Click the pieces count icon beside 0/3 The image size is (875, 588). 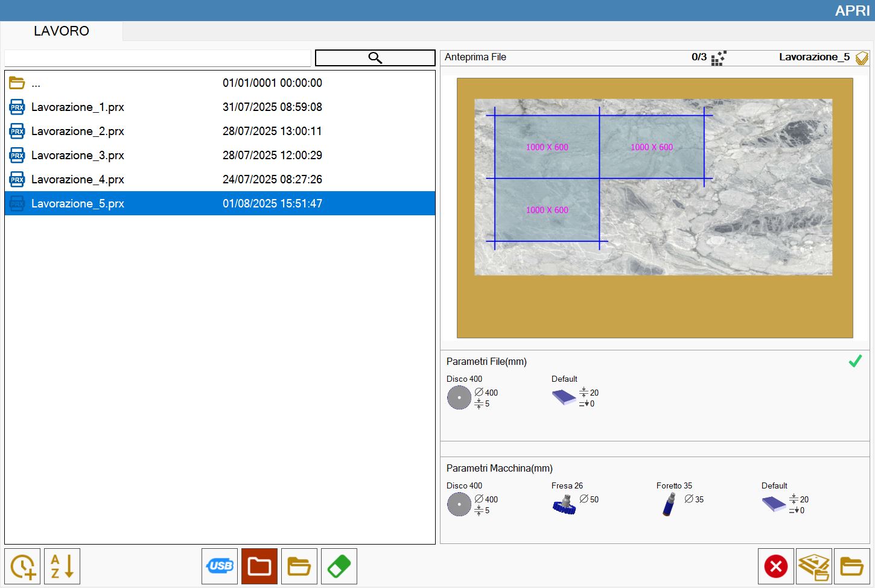click(x=718, y=58)
